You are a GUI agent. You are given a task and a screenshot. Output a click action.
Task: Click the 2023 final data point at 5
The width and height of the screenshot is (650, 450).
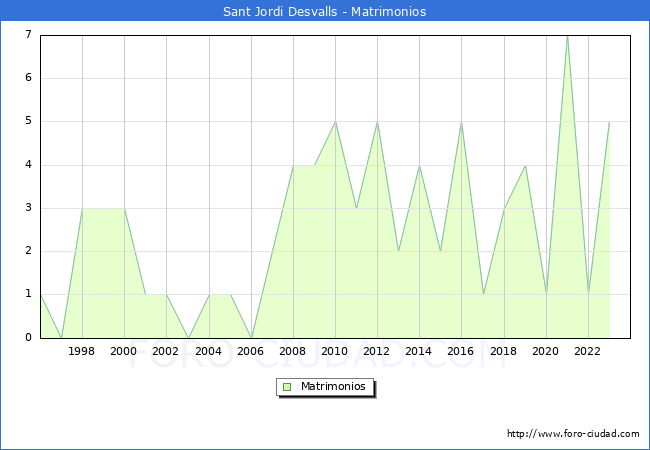pos(609,122)
